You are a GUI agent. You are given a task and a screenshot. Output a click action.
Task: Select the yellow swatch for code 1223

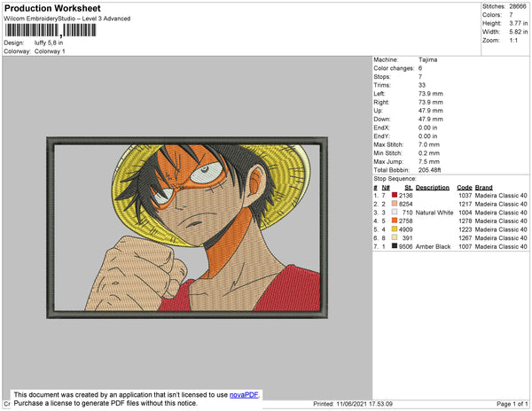coord(395,229)
